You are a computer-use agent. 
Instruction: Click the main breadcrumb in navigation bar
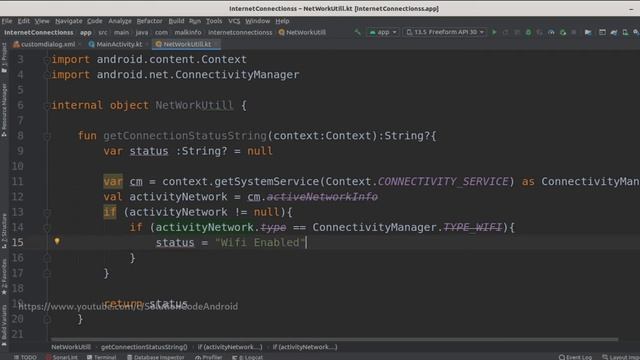(x=121, y=32)
